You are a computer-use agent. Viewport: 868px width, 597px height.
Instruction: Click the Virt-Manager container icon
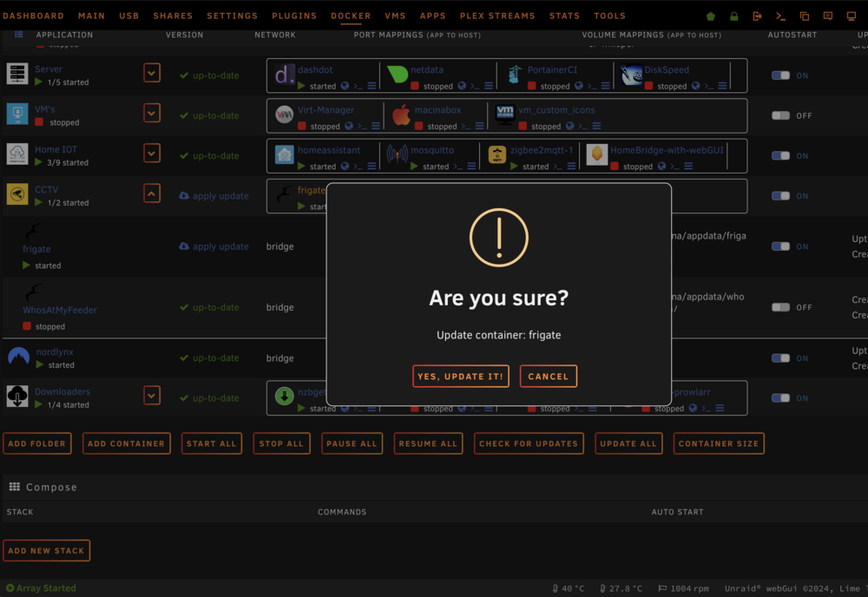tap(285, 115)
